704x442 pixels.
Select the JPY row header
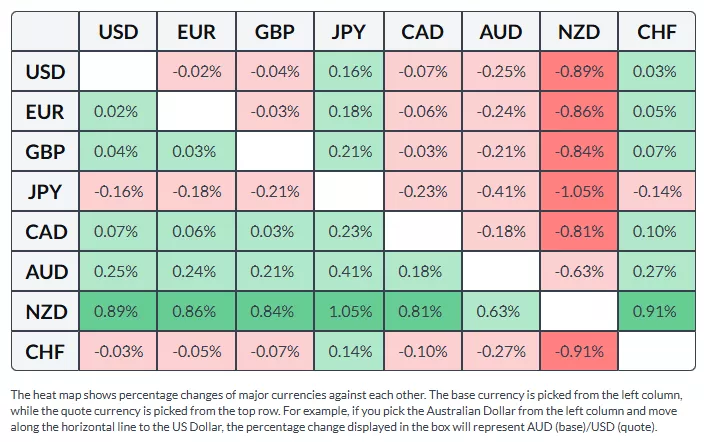point(46,191)
